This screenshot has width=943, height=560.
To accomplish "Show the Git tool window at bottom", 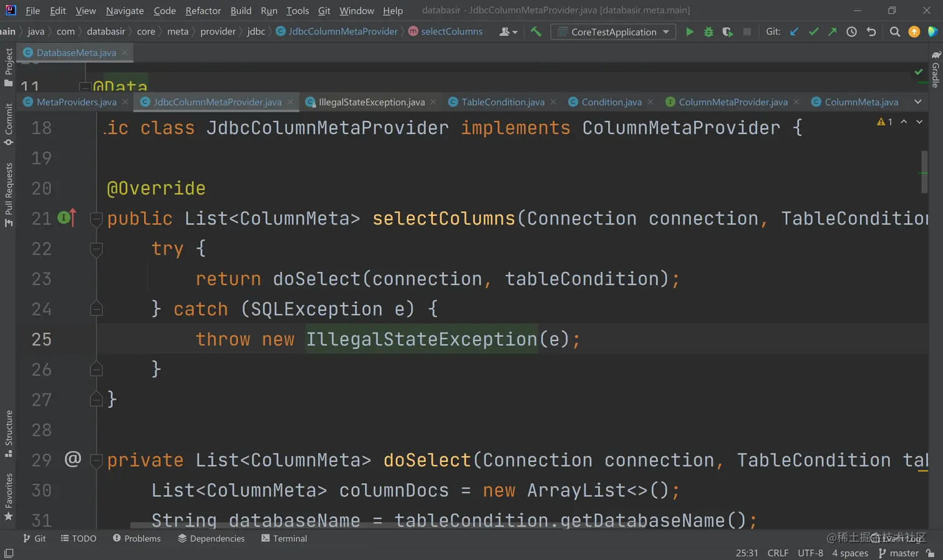I will pyautogui.click(x=34, y=538).
